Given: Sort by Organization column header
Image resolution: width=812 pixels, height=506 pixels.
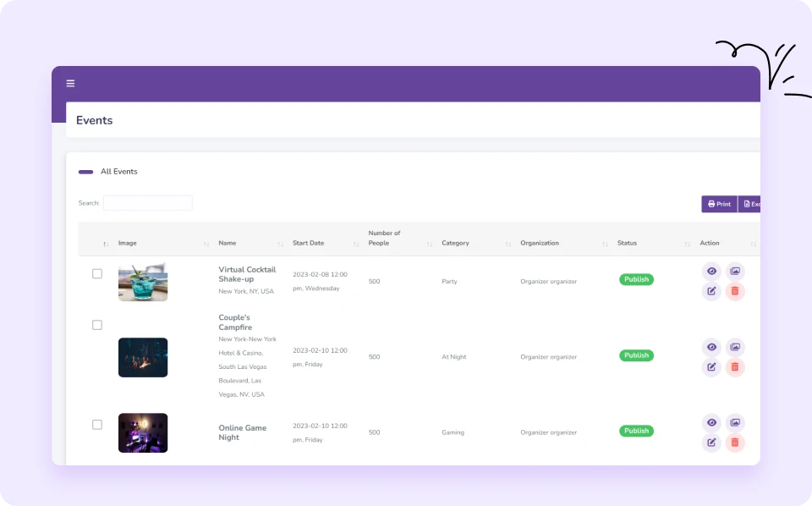Looking at the screenshot, I should coord(540,243).
